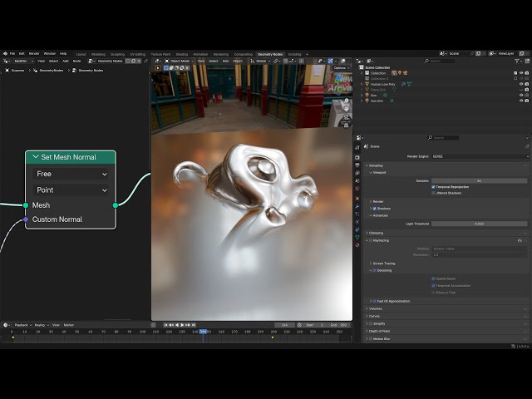Open the timeline Marker menu
The height and width of the screenshot is (399, 532).
[69, 325]
